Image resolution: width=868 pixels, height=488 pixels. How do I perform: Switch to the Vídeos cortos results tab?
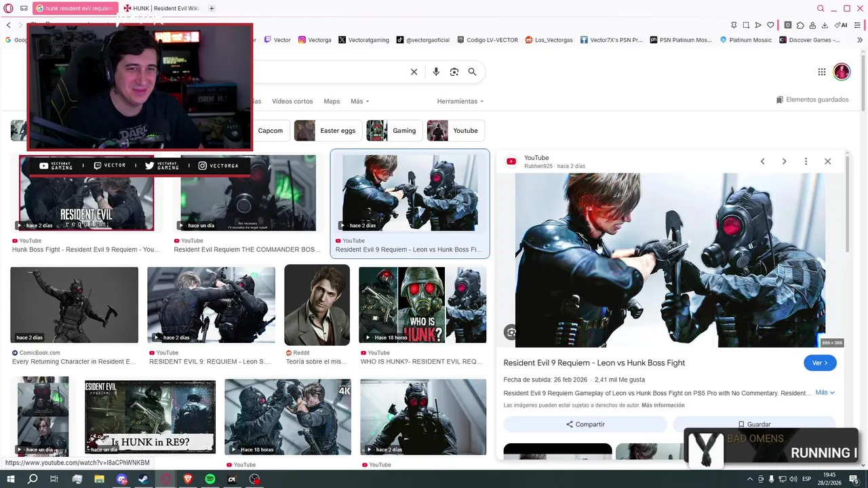pos(292,102)
